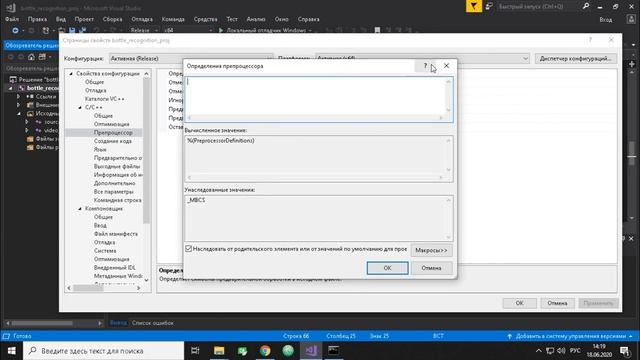The width and height of the screenshot is (640, 360).
Task: Open the Средства menu
Action: (x=205, y=19)
